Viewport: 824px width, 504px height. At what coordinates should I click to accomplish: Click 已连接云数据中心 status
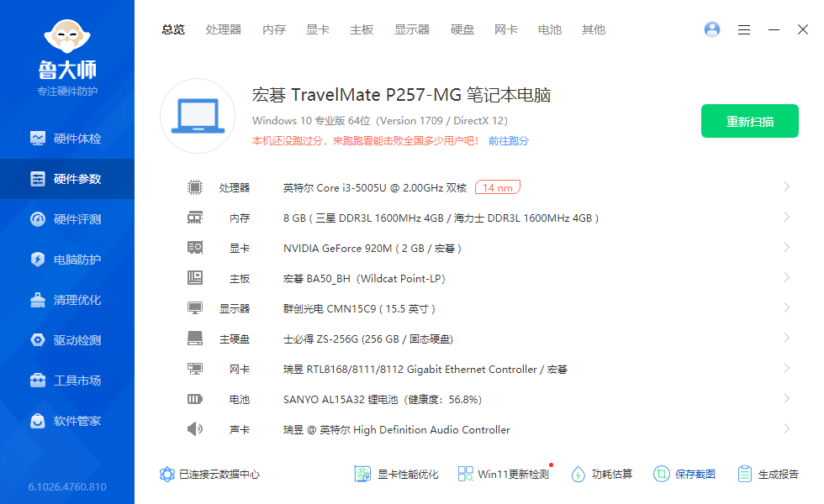click(209, 474)
